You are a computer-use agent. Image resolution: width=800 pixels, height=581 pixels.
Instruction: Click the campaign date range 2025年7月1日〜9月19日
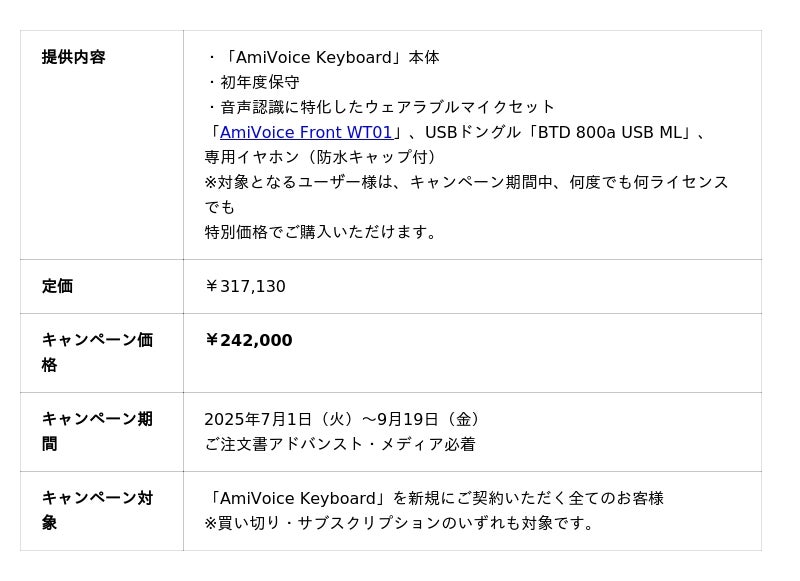(x=345, y=419)
